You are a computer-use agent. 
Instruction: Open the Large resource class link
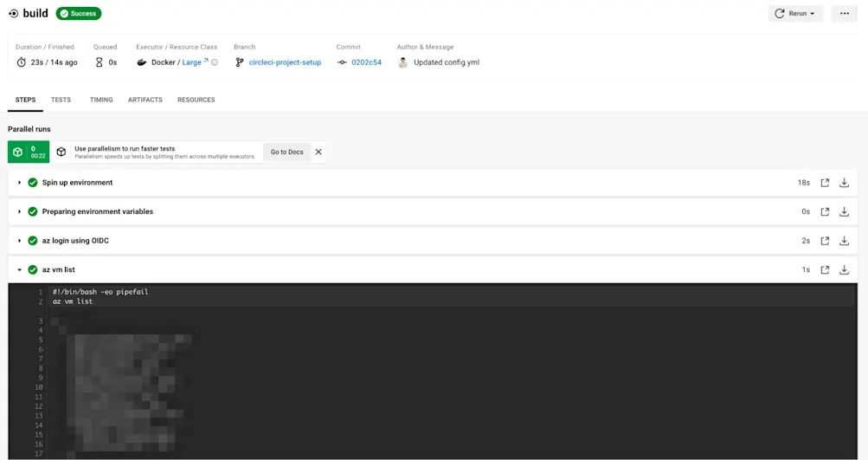pyautogui.click(x=191, y=62)
